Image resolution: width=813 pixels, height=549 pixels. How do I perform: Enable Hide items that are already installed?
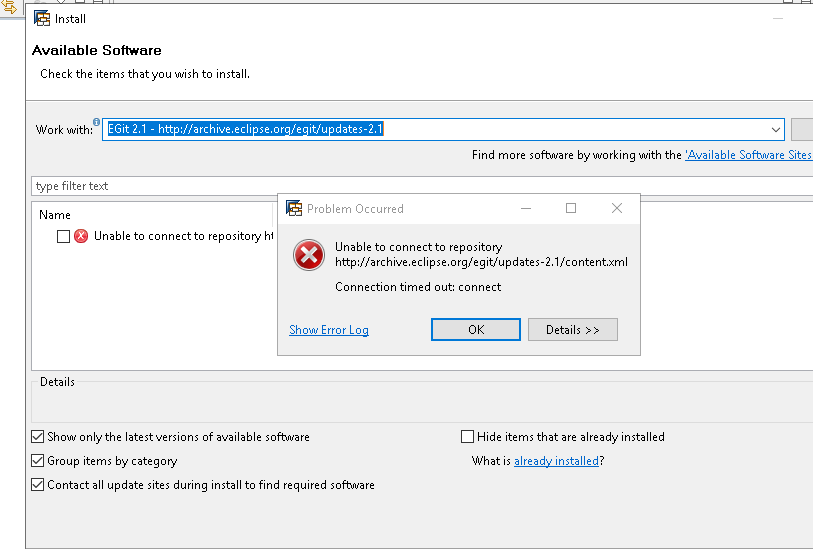pyautogui.click(x=467, y=437)
